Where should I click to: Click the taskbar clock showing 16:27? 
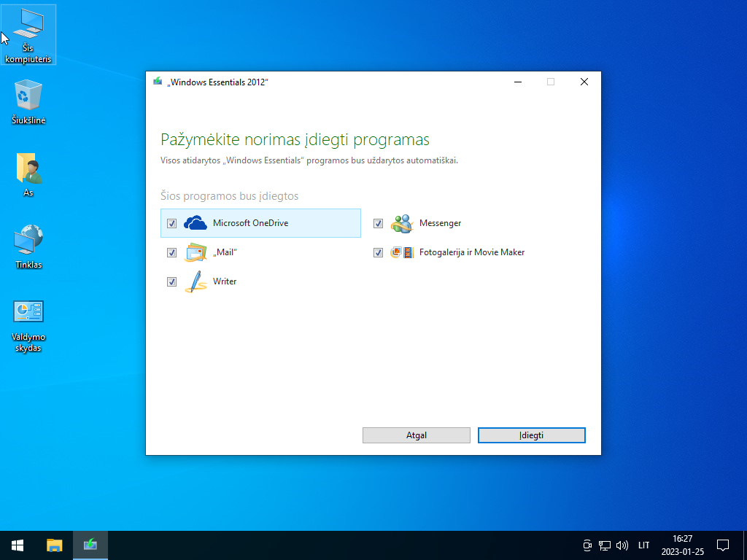pyautogui.click(x=682, y=545)
